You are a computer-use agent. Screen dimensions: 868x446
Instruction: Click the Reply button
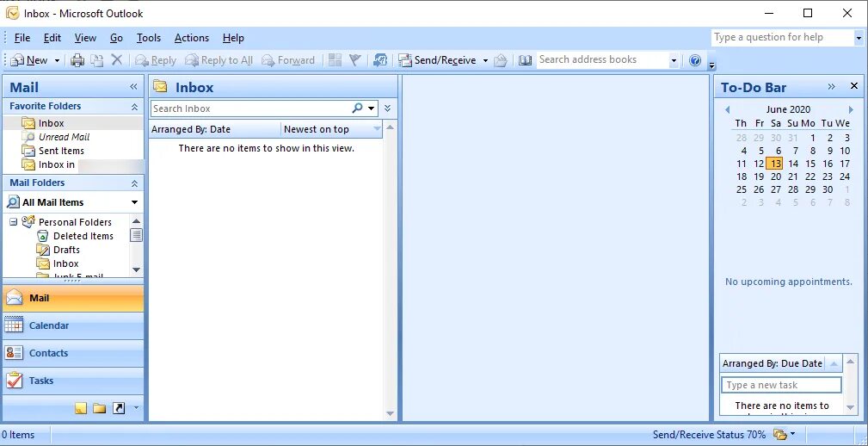[x=156, y=60]
